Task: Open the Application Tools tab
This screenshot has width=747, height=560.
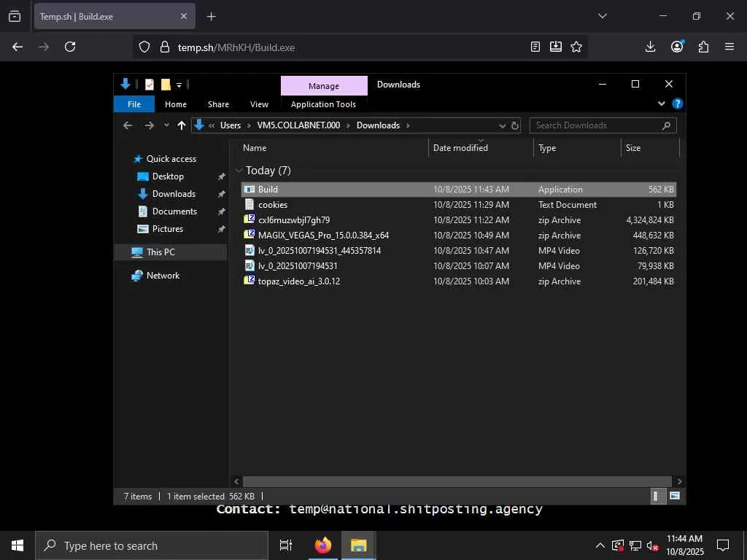Action: tap(323, 104)
